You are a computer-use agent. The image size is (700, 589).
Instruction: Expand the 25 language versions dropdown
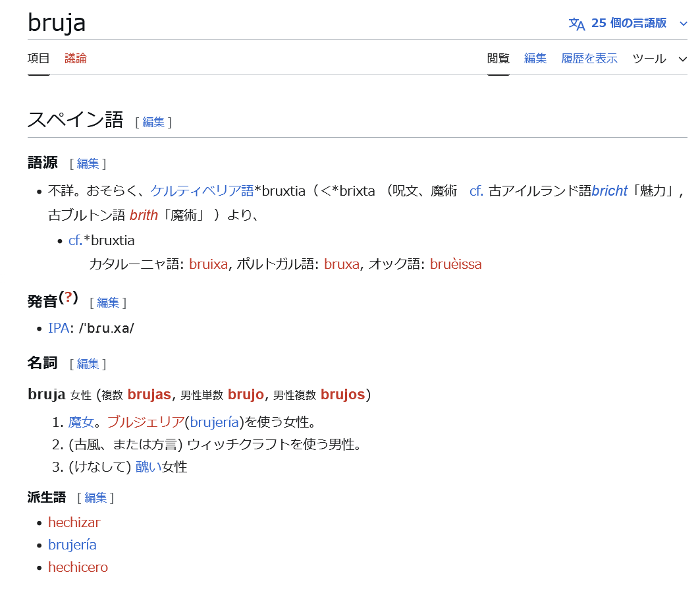[x=683, y=24]
